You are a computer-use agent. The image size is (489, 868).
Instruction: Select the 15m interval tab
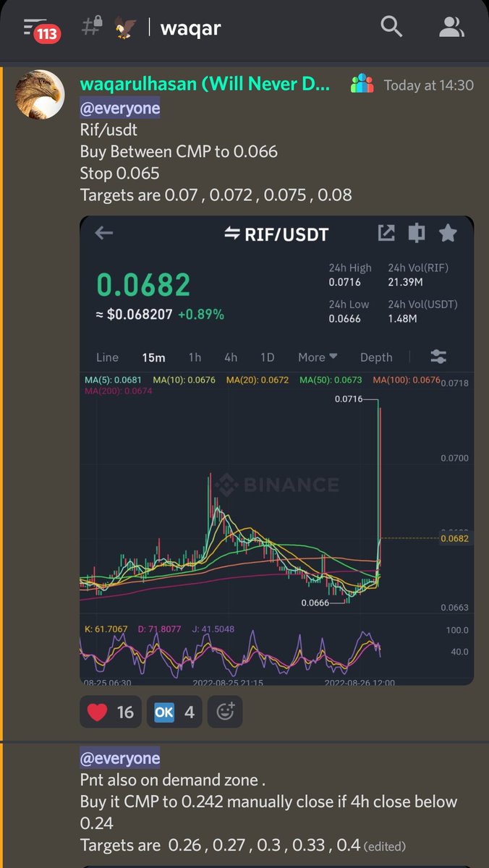coord(153,357)
